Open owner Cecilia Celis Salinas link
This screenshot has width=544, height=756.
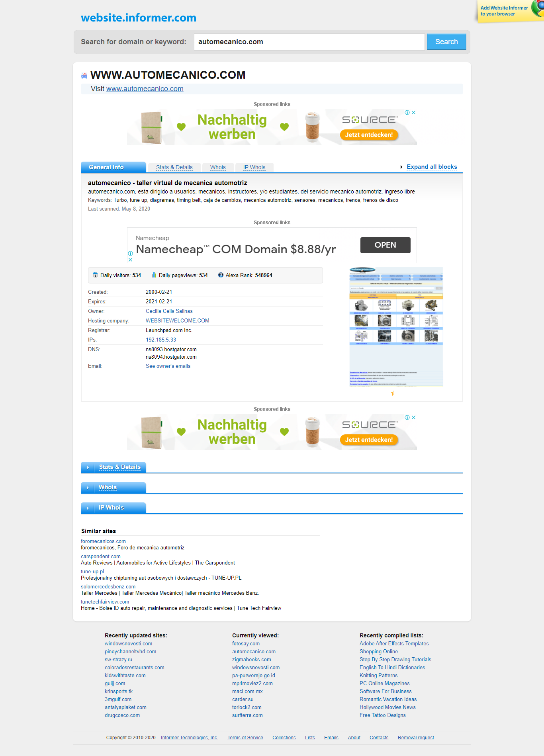coord(169,311)
